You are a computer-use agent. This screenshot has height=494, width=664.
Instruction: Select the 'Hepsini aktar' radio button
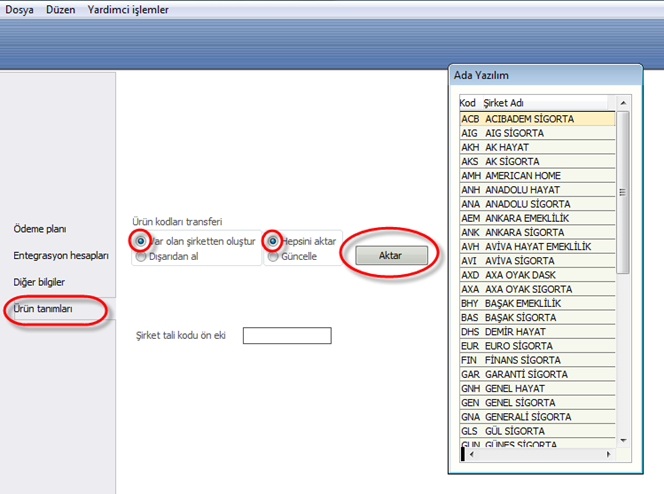[x=273, y=241]
